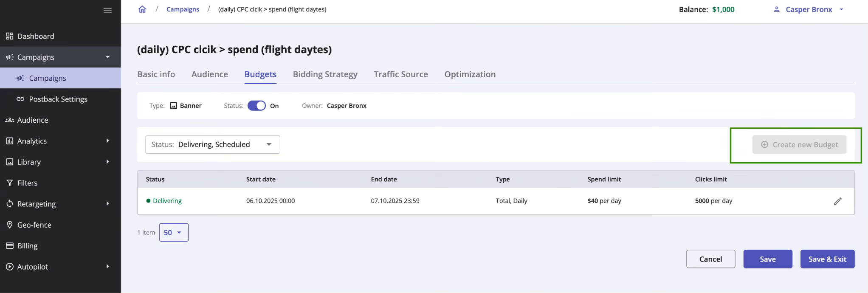Click the pencil edit icon in Delivering row

837,201
